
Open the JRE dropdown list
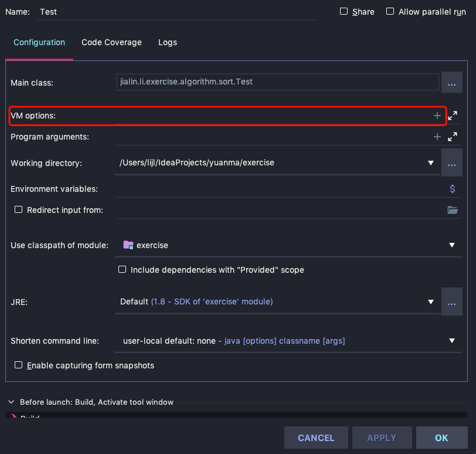[x=430, y=302]
